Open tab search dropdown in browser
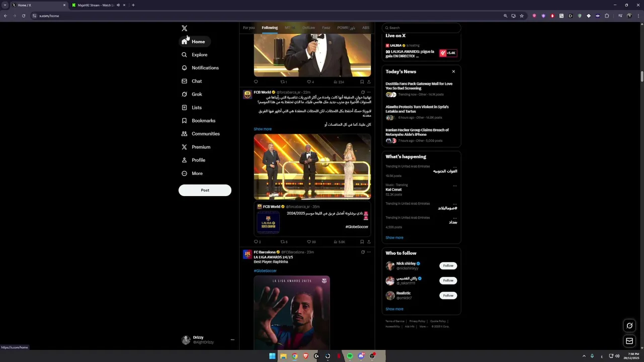644x362 pixels. [5, 5]
